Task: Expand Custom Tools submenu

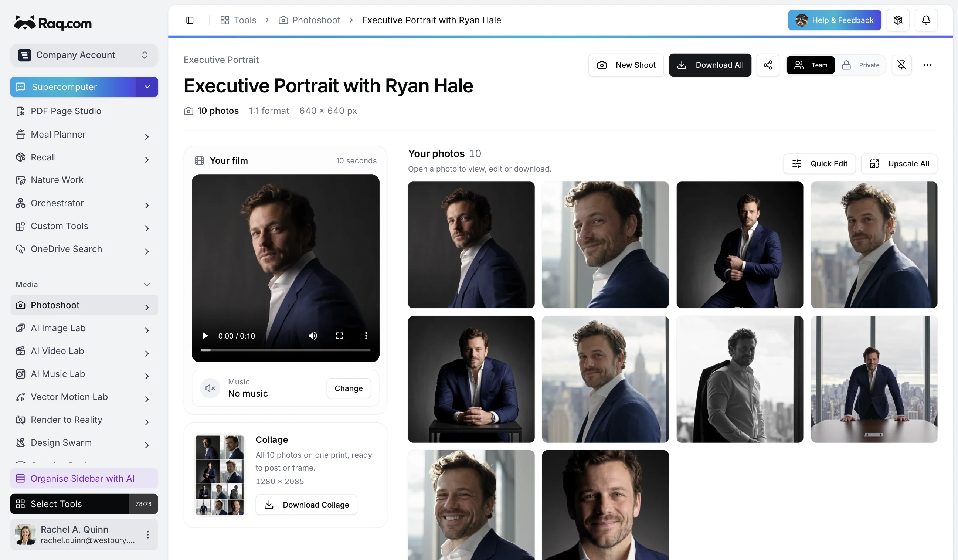Action: click(147, 228)
